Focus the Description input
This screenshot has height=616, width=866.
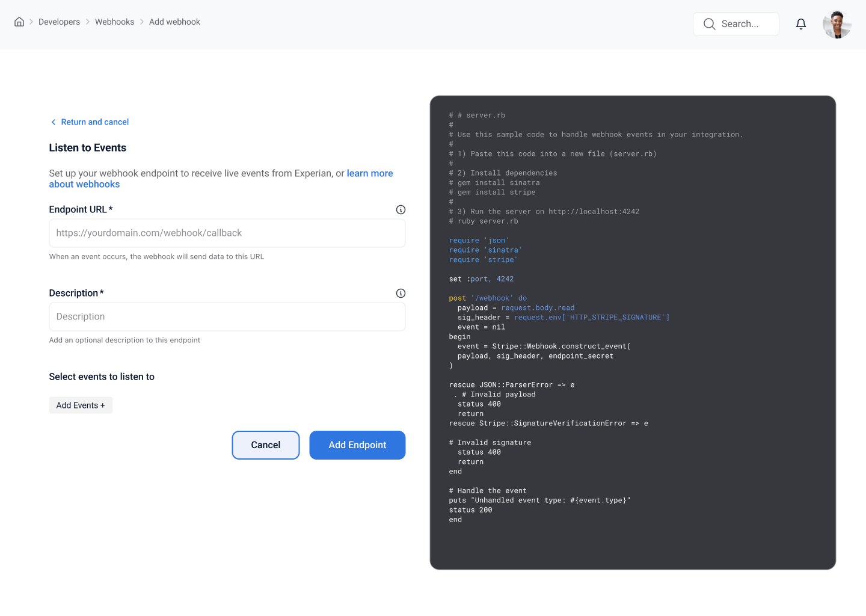(227, 316)
